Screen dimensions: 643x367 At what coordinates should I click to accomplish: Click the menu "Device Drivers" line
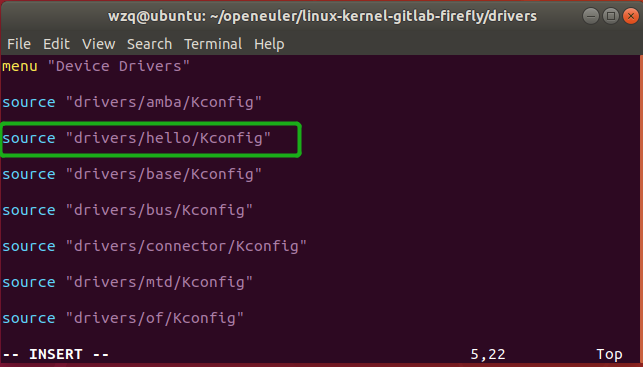coord(96,66)
